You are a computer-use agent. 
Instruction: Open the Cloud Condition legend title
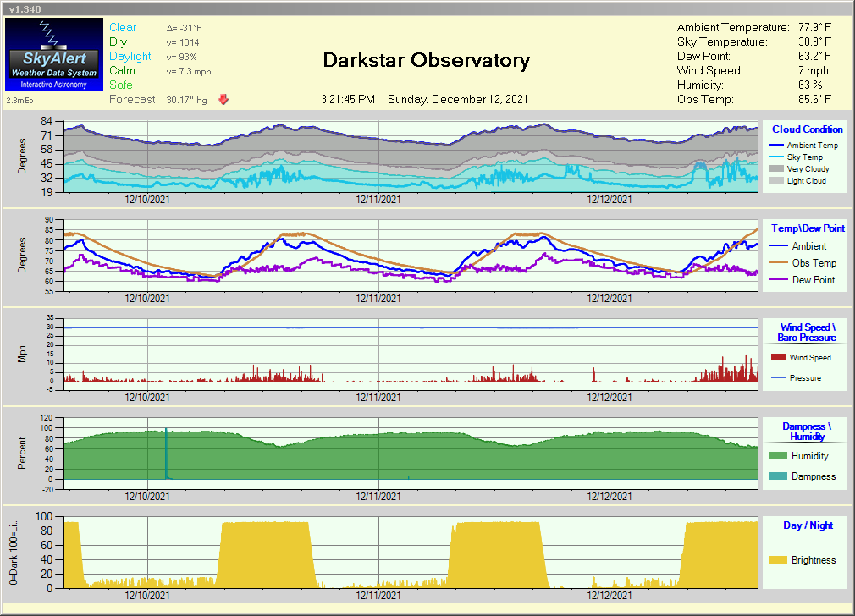click(x=807, y=129)
